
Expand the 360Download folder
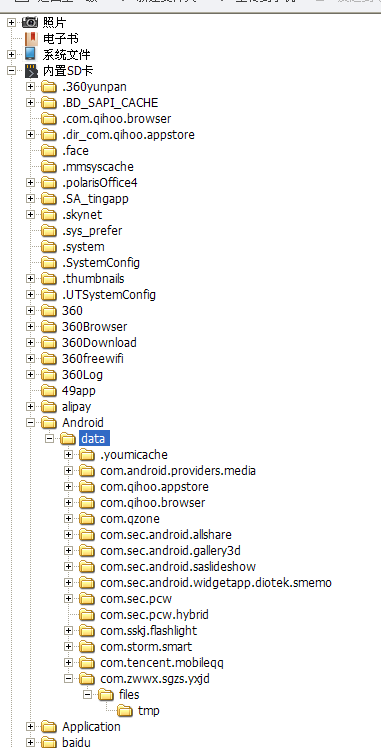coord(31,343)
